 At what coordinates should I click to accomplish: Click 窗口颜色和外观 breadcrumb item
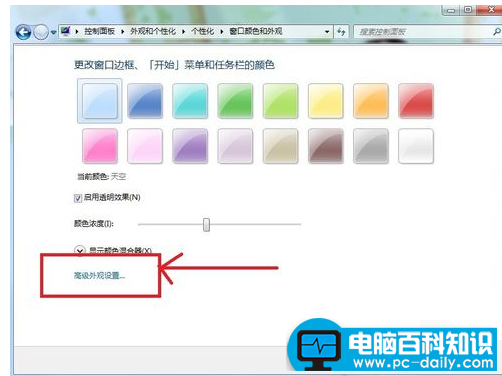pyautogui.click(x=256, y=31)
